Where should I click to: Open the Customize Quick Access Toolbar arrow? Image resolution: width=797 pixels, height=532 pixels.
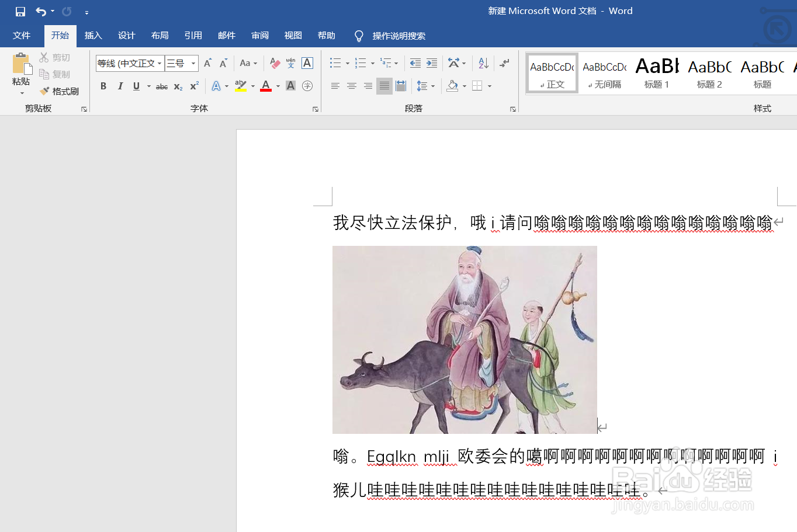click(86, 12)
